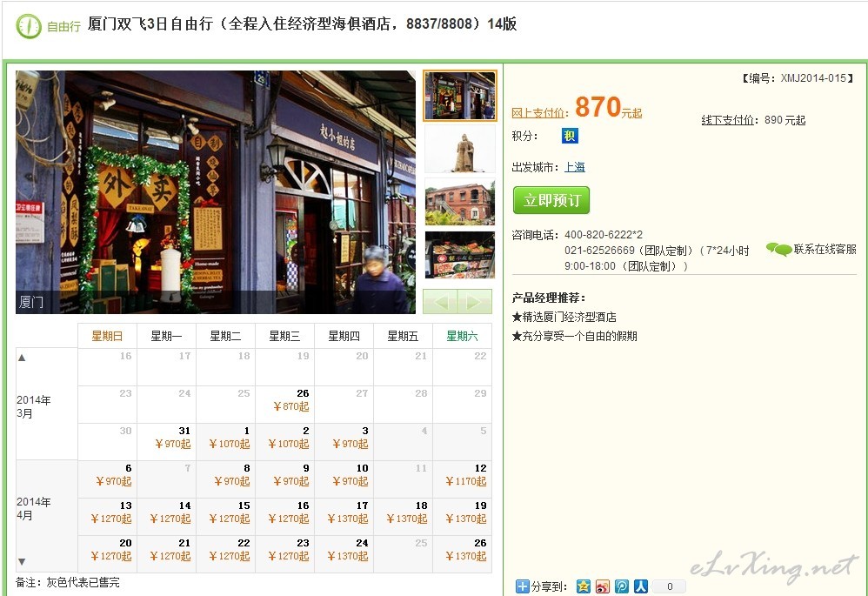This screenshot has width=868, height=596.
Task: Select April 1 date priced ¥1070起
Action: tap(226, 441)
